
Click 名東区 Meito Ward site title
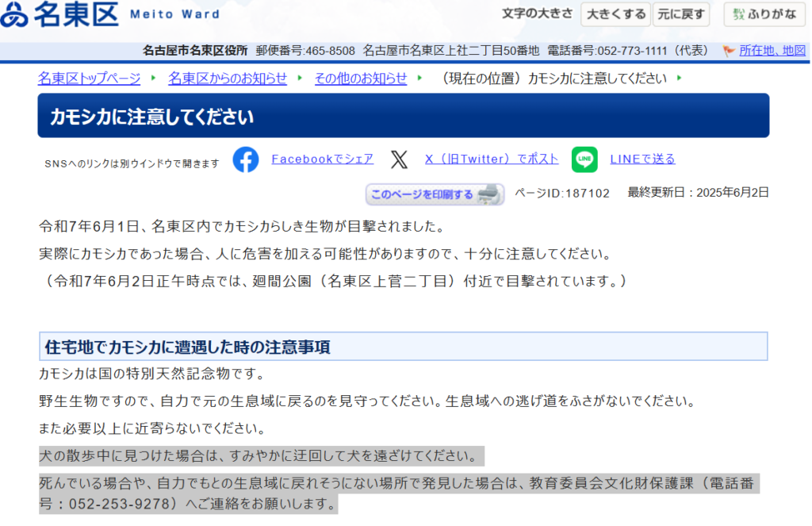(x=110, y=14)
